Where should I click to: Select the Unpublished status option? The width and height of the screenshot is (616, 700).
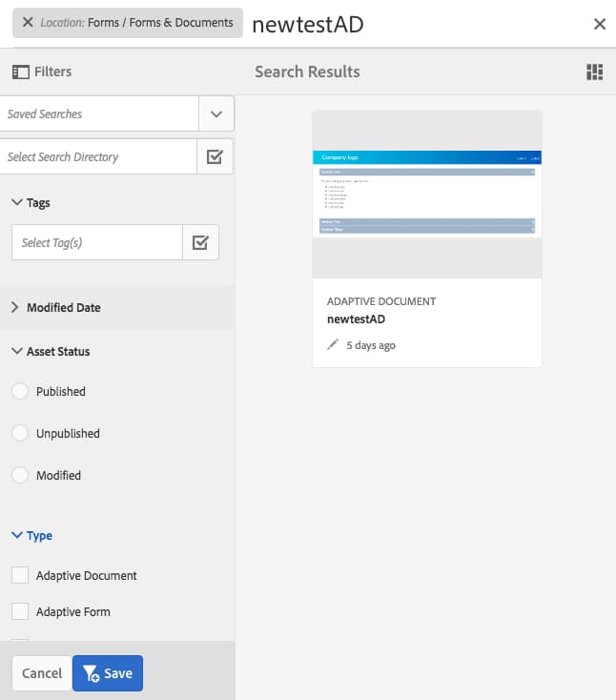pyautogui.click(x=20, y=433)
